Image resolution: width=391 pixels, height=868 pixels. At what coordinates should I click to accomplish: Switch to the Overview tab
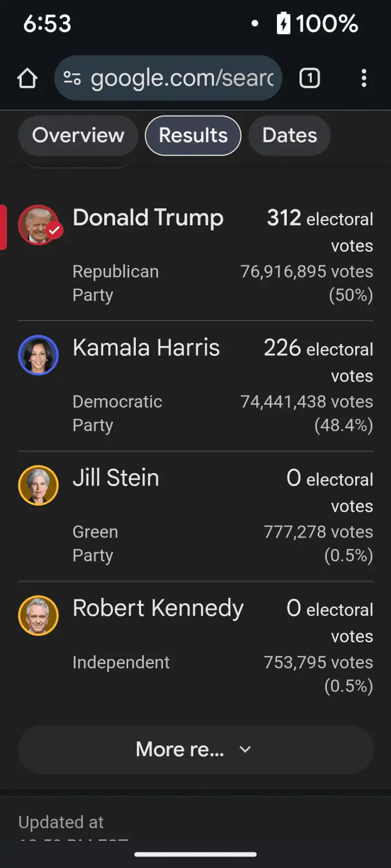tap(78, 136)
